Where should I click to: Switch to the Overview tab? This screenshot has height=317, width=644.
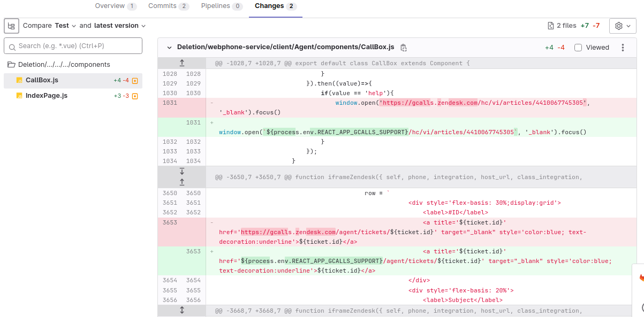[x=115, y=6]
